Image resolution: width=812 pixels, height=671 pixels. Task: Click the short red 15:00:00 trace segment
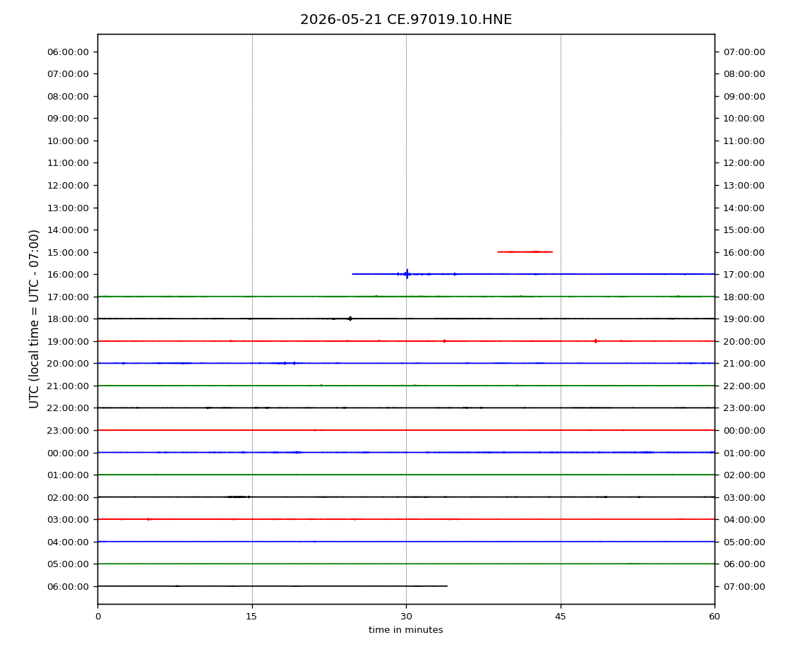[525, 252]
